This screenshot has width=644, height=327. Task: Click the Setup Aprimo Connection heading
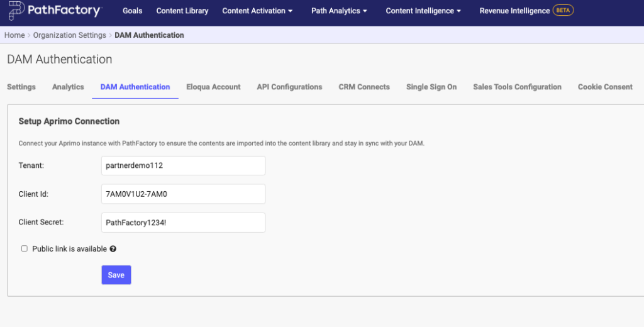[x=69, y=121]
